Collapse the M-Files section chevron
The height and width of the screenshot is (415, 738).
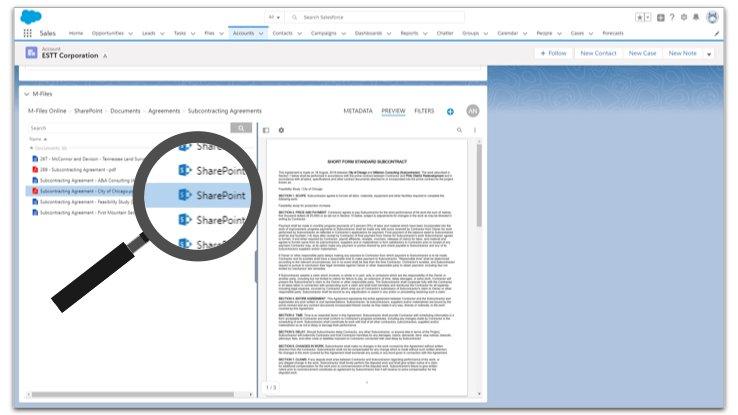pos(24,93)
